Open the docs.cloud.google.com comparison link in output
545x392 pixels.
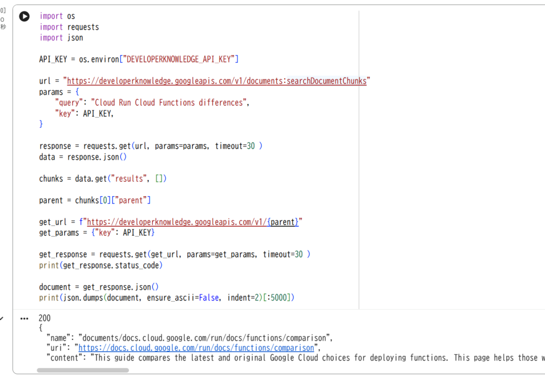pos(196,348)
